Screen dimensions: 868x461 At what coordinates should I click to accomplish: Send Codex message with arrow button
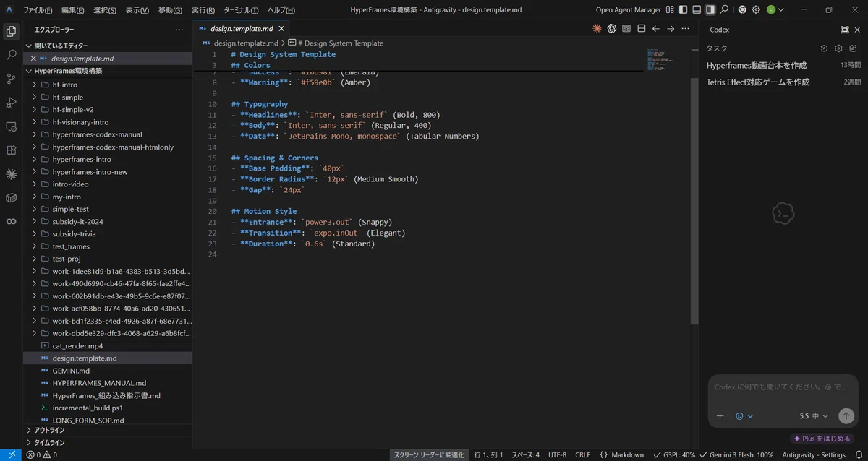pos(846,416)
